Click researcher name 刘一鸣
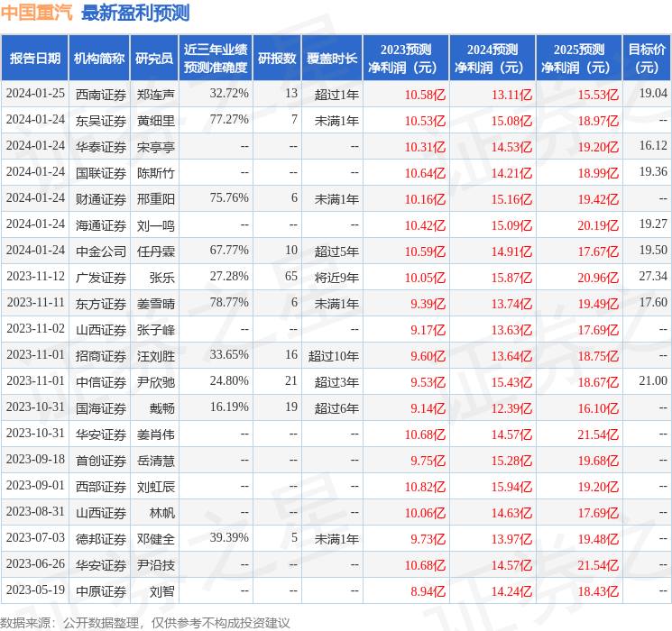This screenshot has height=631, width=672. tap(155, 225)
